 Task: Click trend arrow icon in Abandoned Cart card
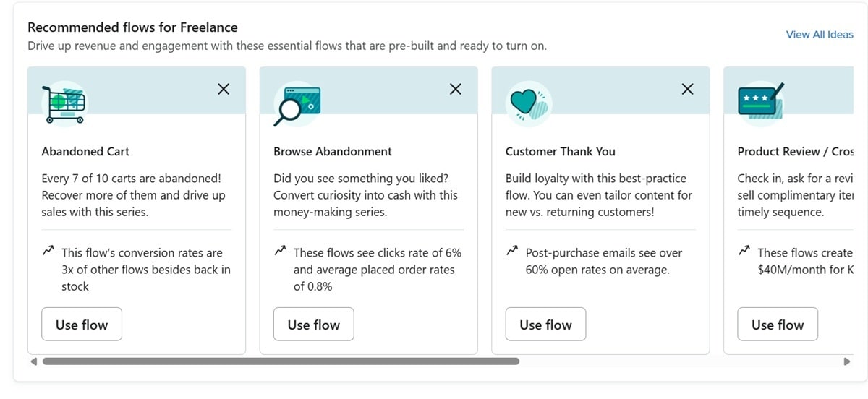click(x=48, y=252)
